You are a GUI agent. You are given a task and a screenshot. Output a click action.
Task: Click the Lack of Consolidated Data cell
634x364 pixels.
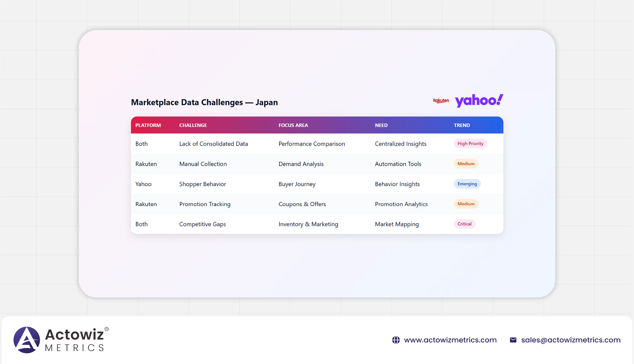[213, 144]
